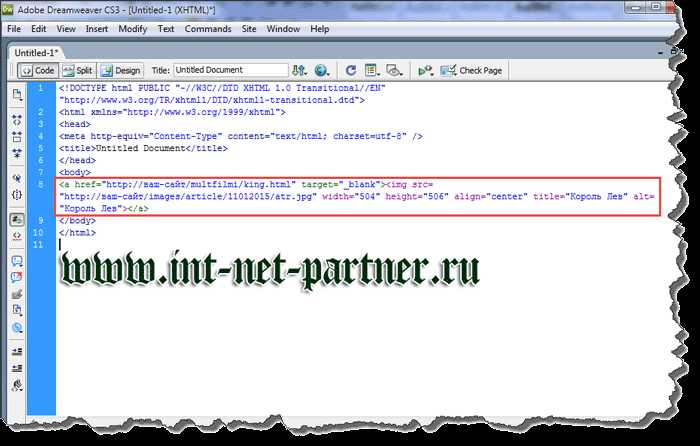Screen dimensions: 700x446
Task: Open the Recent Snippets icon
Action: (17, 310)
